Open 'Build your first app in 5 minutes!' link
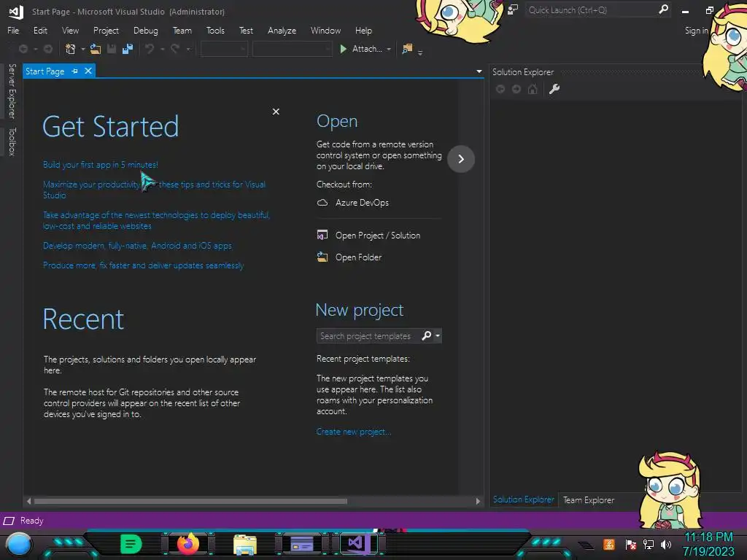Viewport: 747px width, 560px height. (x=101, y=165)
